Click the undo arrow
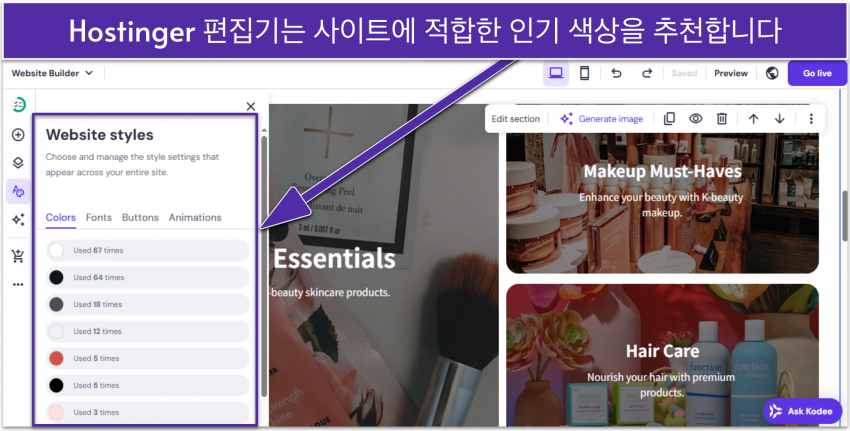 click(616, 73)
